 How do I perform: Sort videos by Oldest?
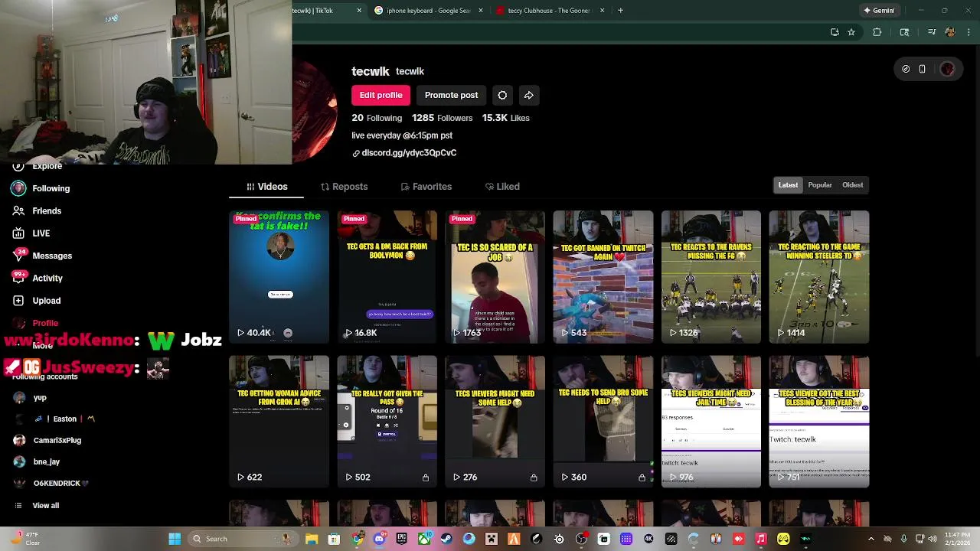pos(852,185)
